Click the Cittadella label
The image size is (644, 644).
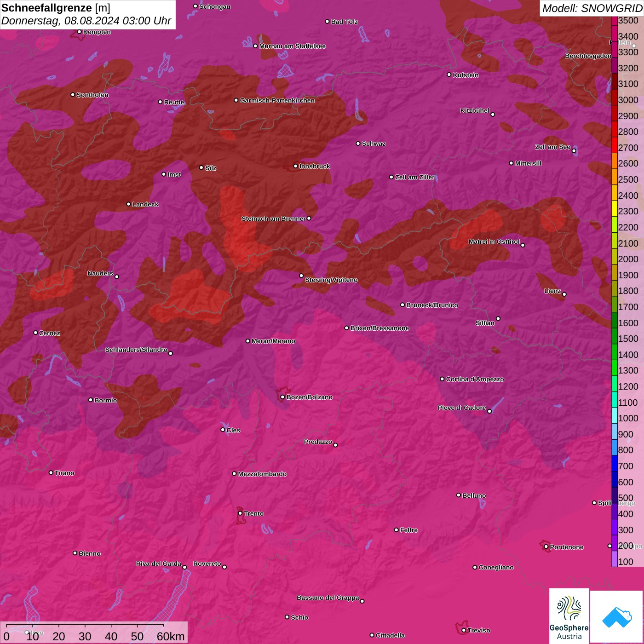coord(390,635)
